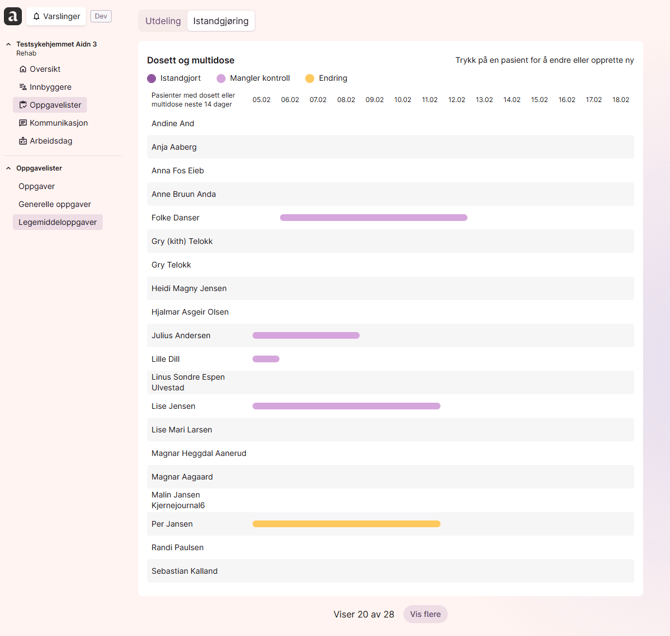Select the Istandgjøring tab
The image size is (670, 636).
221,21
